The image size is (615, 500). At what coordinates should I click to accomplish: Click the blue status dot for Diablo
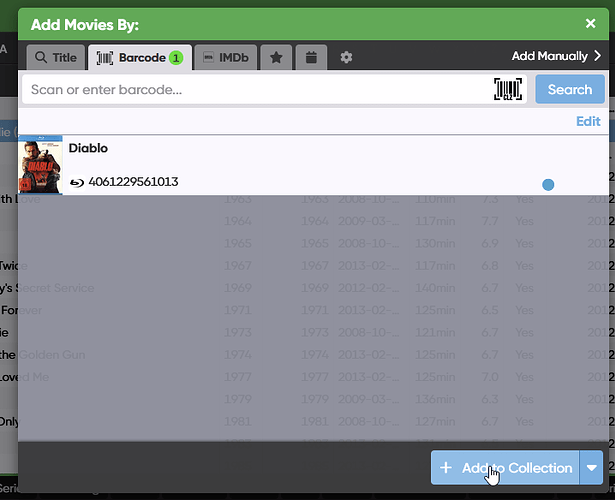click(x=548, y=185)
